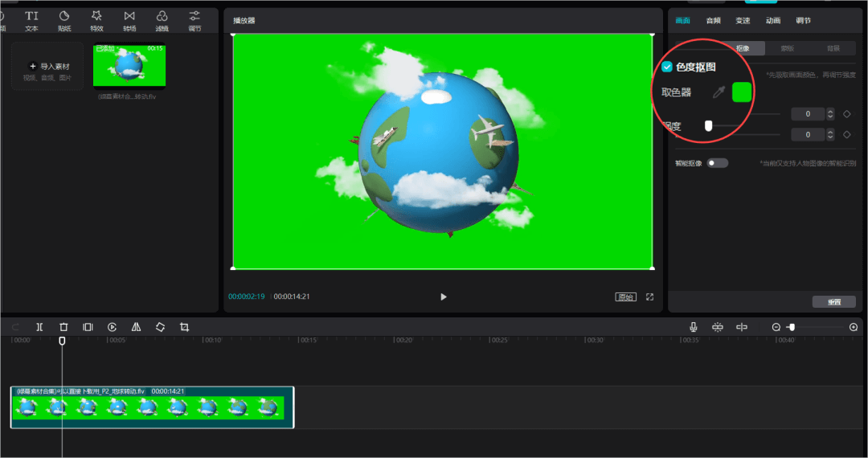
Task: Click the microphone record voiceover icon
Action: click(693, 327)
